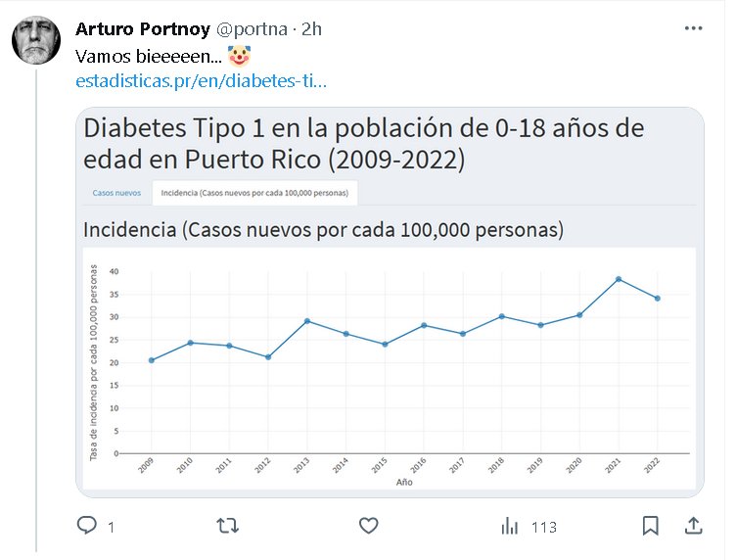Click the chart title about Diabetes Tipo 1

pyautogui.click(x=364, y=144)
